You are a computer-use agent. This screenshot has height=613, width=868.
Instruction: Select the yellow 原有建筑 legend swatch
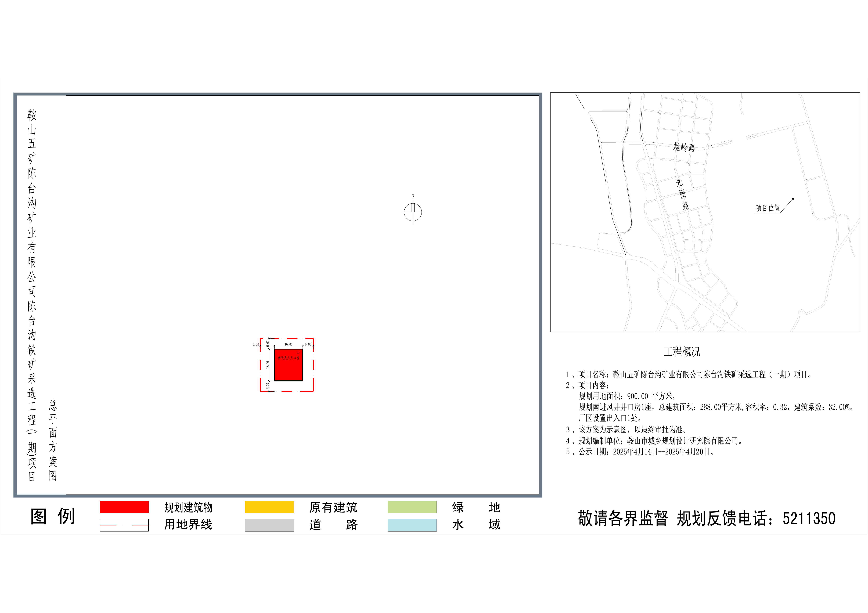tap(269, 507)
